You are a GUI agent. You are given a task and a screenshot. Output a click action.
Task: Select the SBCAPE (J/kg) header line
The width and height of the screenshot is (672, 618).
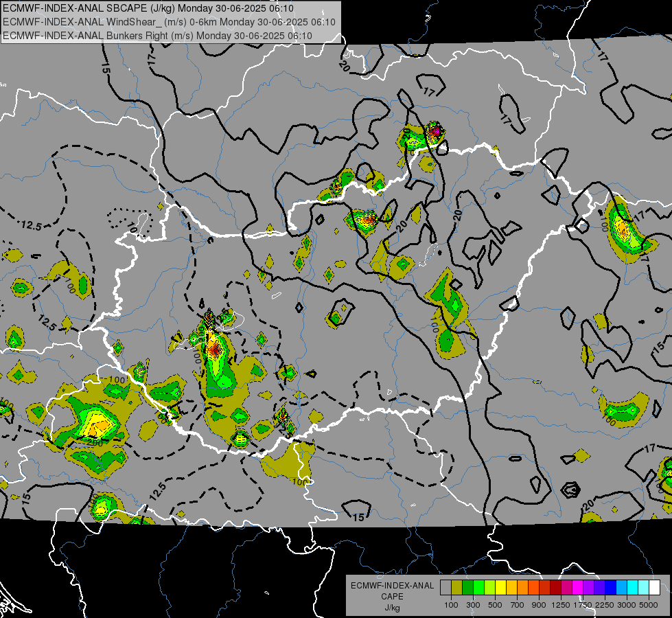coord(148,8)
